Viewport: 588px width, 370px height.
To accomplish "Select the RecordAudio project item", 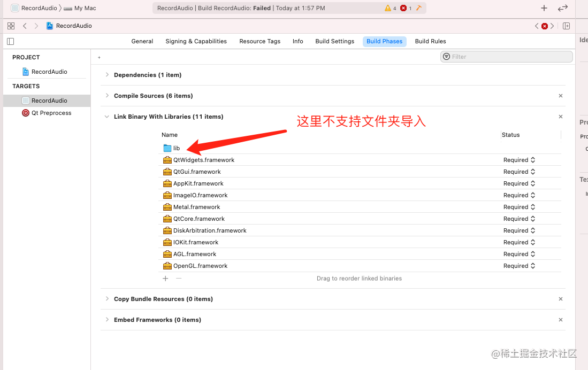I will tap(44, 72).
